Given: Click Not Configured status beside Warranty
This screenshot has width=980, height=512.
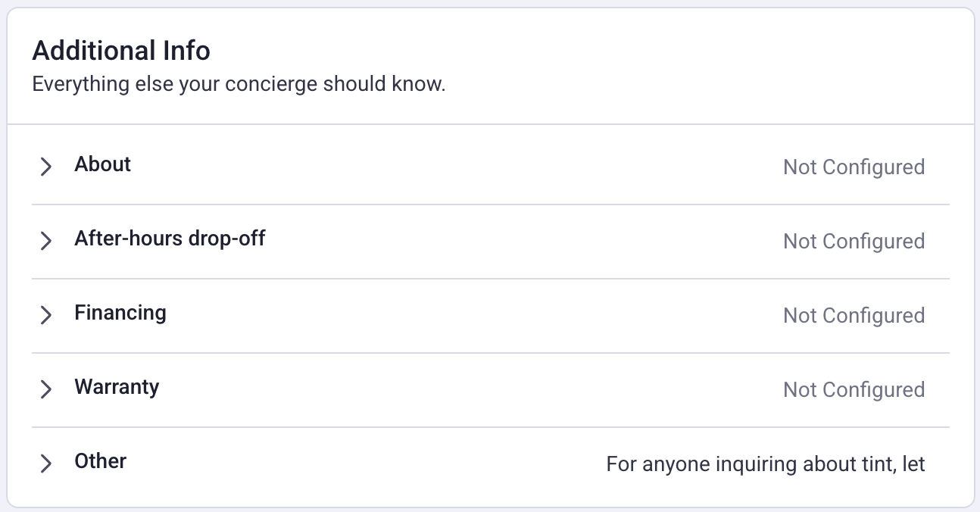Looking at the screenshot, I should pos(854,389).
